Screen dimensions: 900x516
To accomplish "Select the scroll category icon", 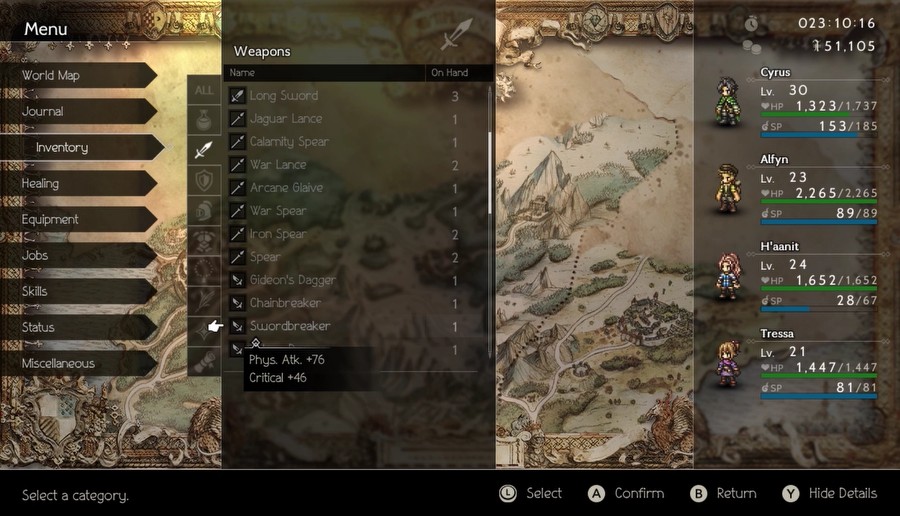I will point(204,361).
